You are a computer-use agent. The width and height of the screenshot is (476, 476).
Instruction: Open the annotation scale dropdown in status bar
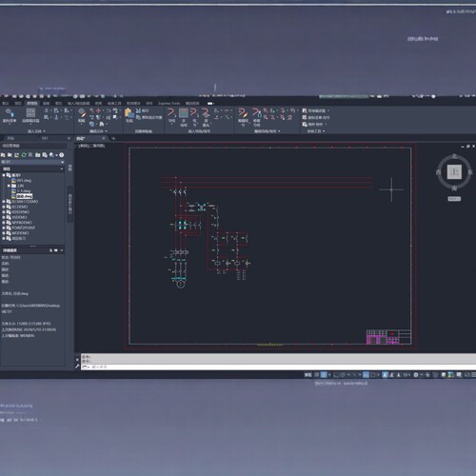click(407, 375)
